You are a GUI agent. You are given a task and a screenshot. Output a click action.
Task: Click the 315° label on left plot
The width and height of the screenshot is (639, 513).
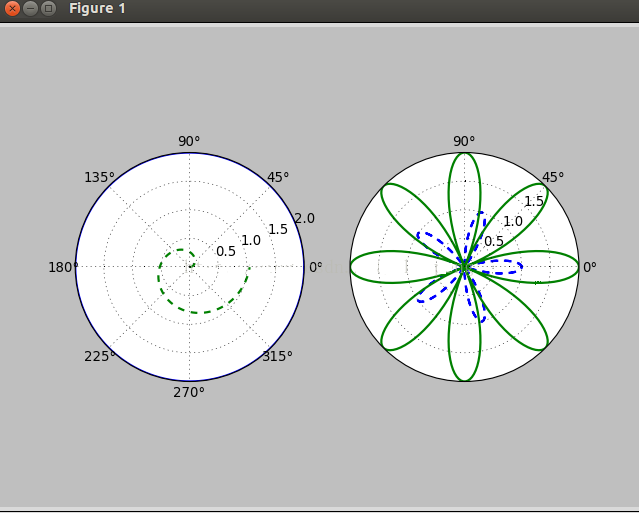(x=278, y=357)
